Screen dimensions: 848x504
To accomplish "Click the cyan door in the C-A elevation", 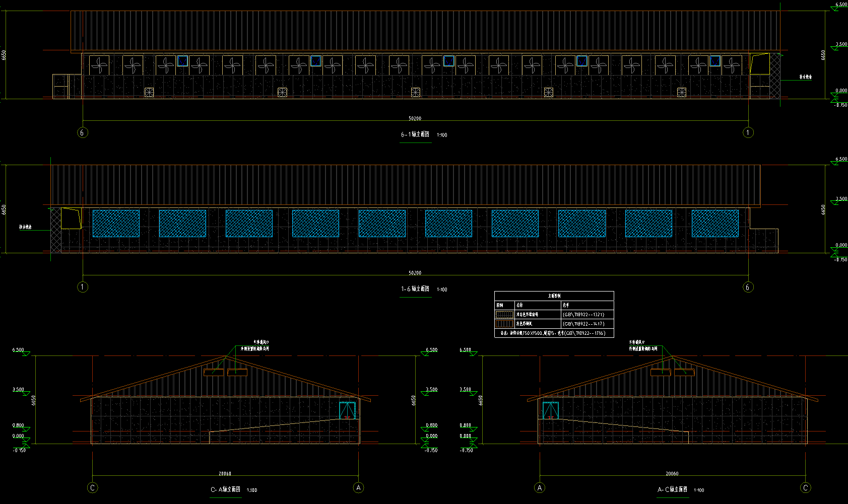I will tap(347, 410).
